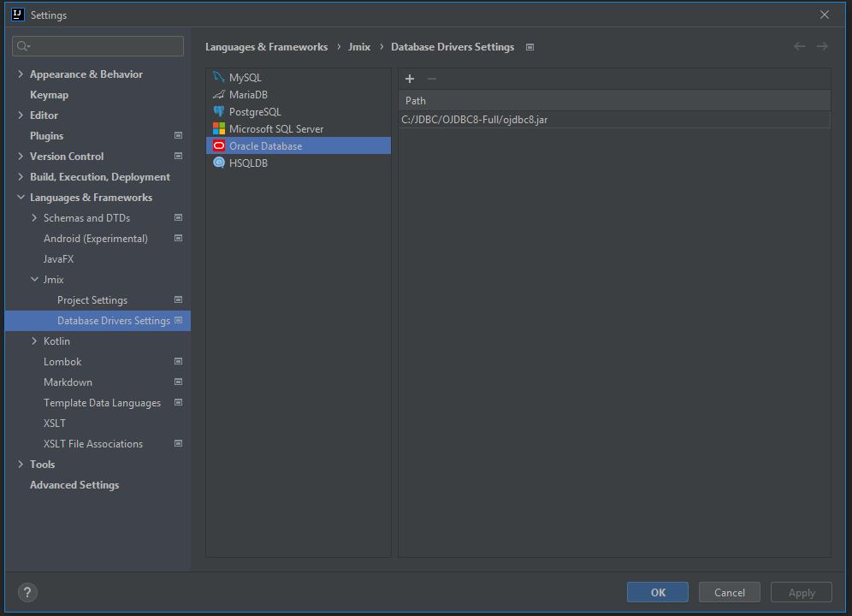This screenshot has width=852, height=616.
Task: Click the IntelliJ logo in title bar
Action: point(18,15)
